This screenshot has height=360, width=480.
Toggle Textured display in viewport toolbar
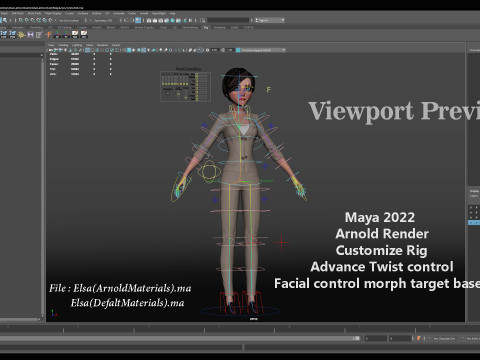144,50
